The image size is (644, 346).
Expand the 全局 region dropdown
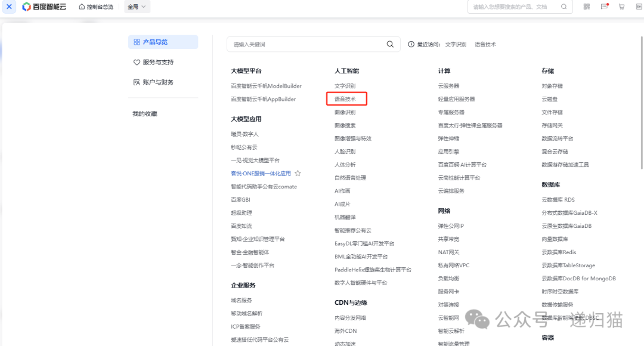[x=137, y=7]
